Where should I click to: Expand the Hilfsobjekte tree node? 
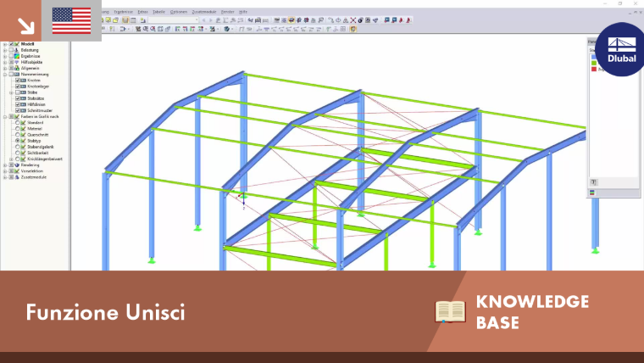[5, 62]
